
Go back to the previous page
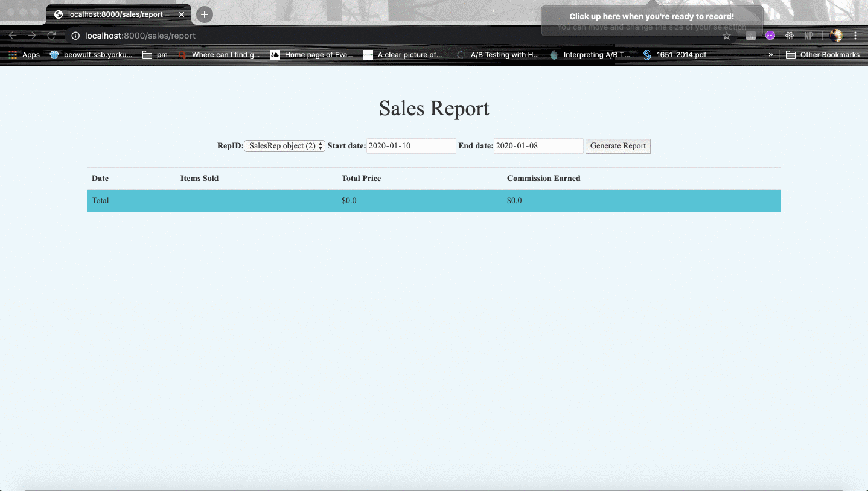click(x=13, y=36)
